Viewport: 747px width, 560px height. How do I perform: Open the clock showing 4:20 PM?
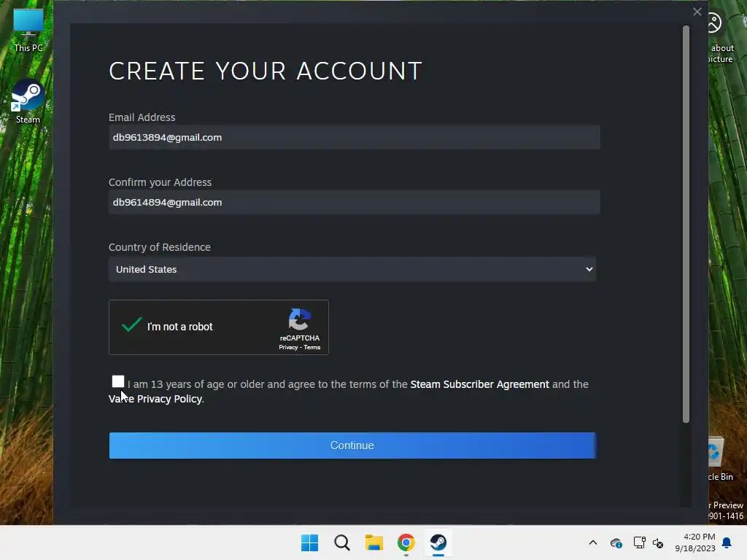pyautogui.click(x=695, y=542)
